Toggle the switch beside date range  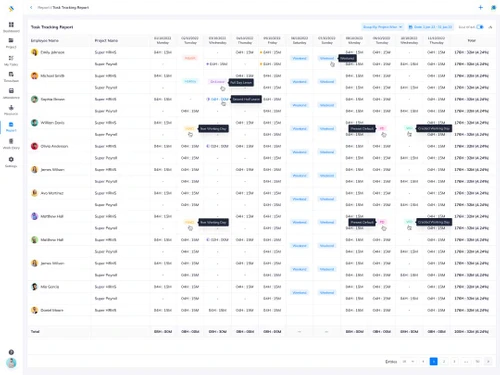480,27
